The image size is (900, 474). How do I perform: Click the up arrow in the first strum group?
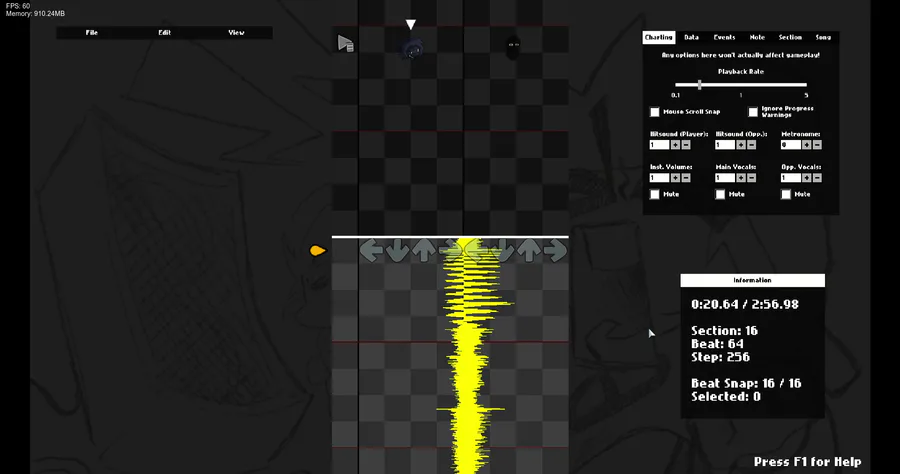pyautogui.click(x=424, y=251)
